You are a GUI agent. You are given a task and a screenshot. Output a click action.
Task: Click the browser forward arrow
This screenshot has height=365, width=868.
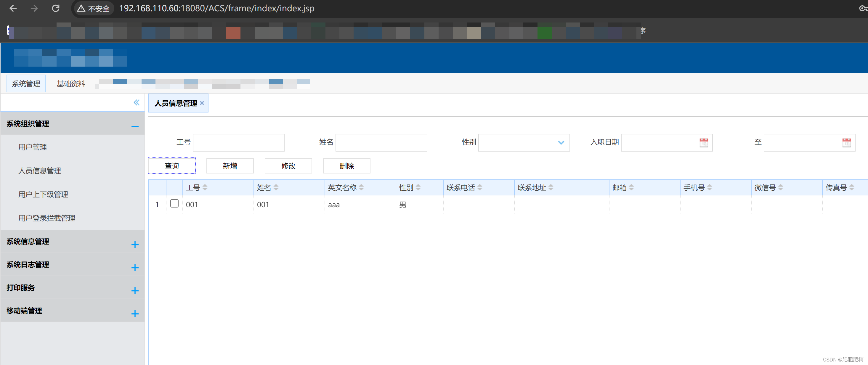point(34,8)
